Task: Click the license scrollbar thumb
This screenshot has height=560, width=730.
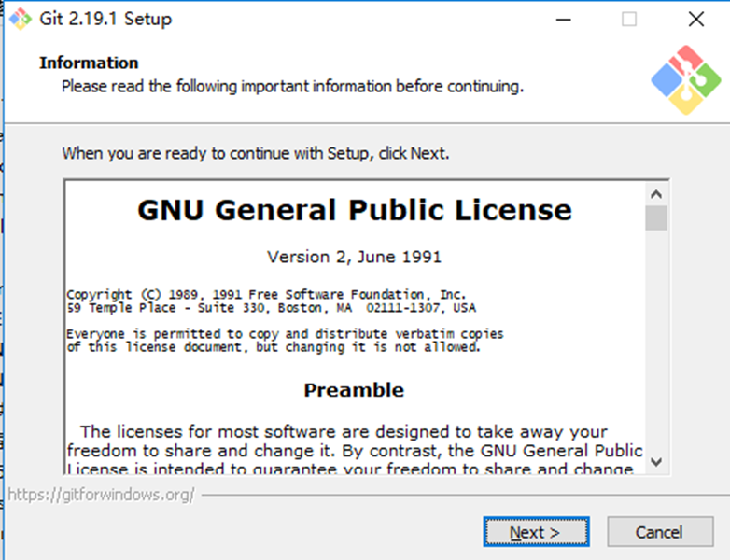Action: click(x=655, y=218)
